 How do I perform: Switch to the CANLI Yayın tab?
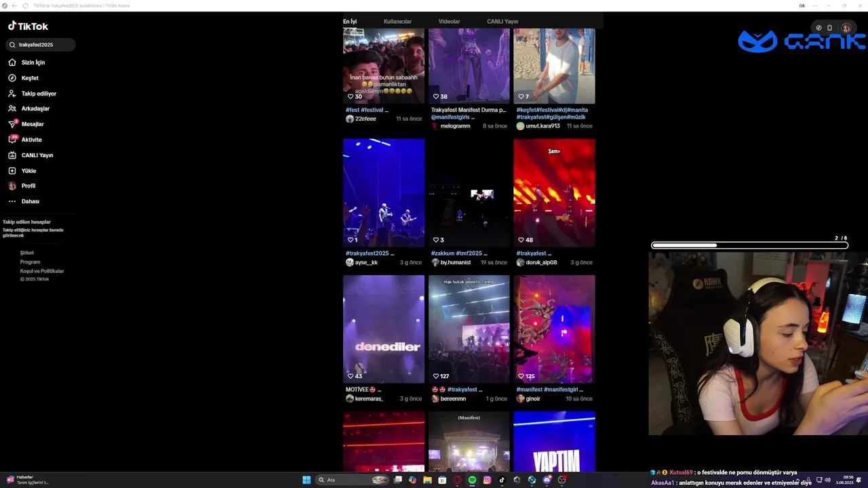(502, 22)
